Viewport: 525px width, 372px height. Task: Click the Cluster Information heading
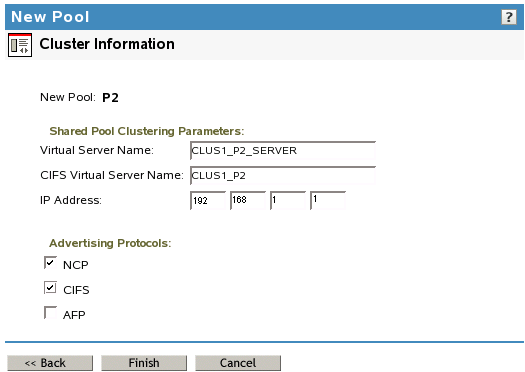click(x=107, y=44)
